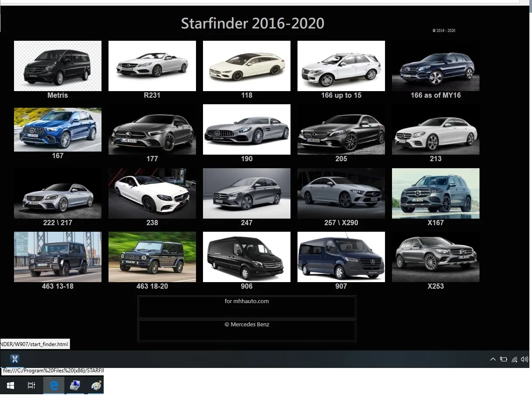Open the Paint app taskbar icon
Image resolution: width=532 pixels, height=396 pixels.
[96, 385]
